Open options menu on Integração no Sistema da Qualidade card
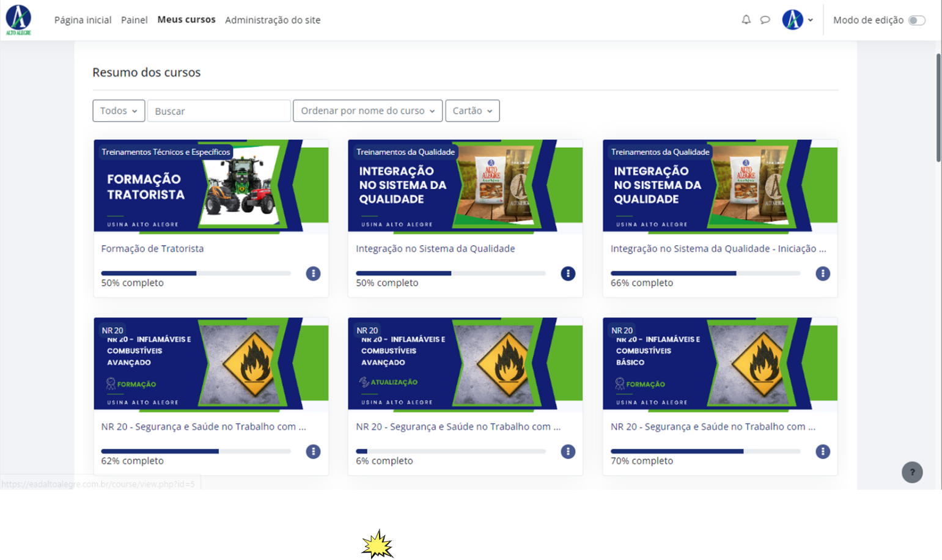This screenshot has height=560, width=942. point(568,273)
